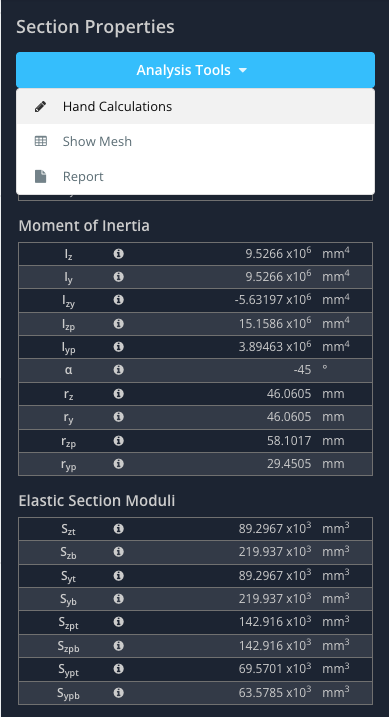Click the info icon for angle α
This screenshot has width=389, height=717.
click(x=118, y=369)
